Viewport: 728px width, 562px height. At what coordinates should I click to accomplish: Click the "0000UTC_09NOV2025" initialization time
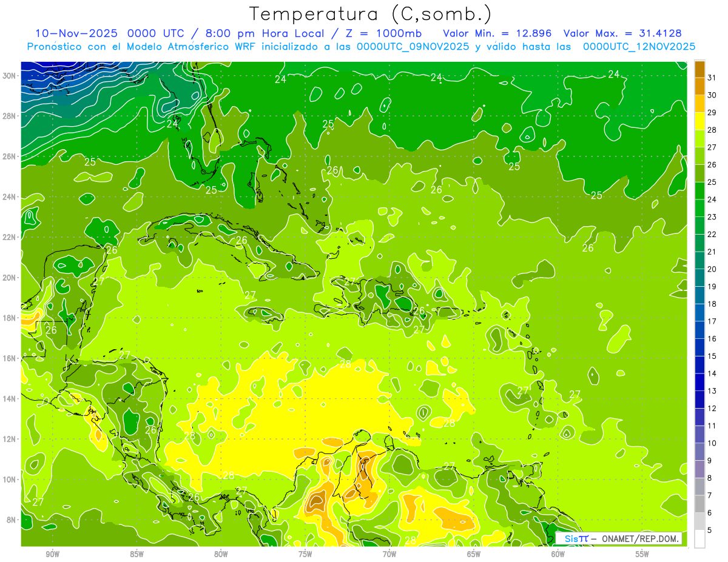pos(413,47)
